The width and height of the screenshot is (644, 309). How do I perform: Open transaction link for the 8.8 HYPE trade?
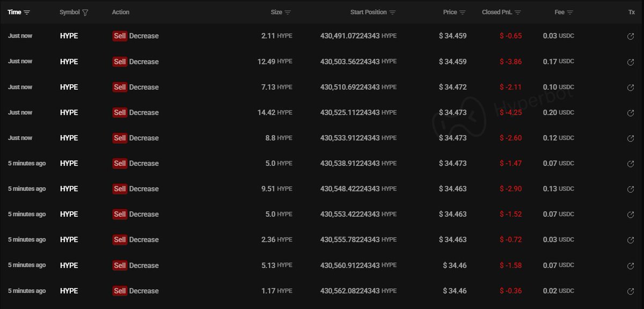point(631,138)
